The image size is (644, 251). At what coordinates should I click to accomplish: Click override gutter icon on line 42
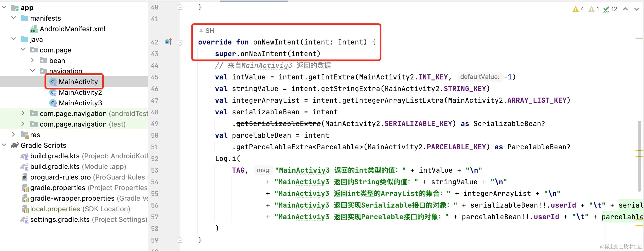pos(168,42)
